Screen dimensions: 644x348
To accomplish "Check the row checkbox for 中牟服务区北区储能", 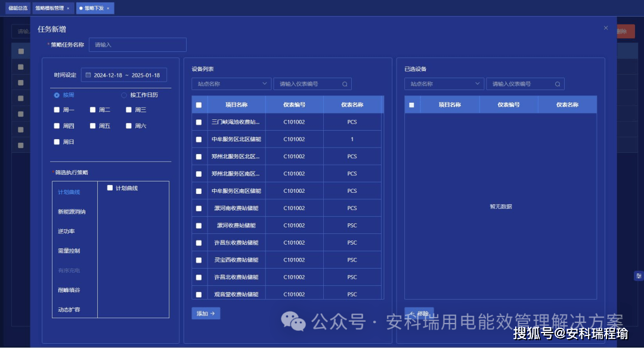I will pyautogui.click(x=199, y=140).
